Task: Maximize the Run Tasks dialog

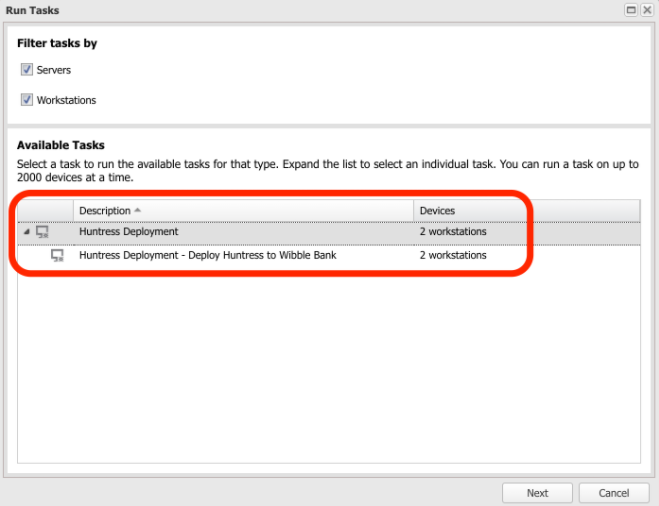Action: [x=631, y=10]
